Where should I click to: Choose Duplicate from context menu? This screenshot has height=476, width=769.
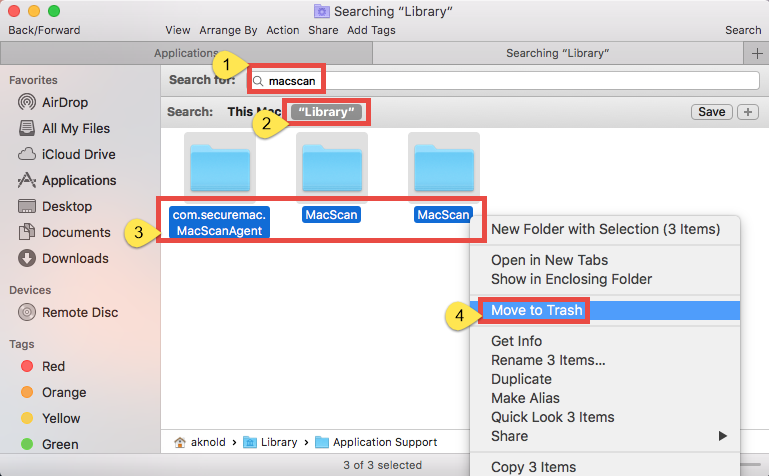[x=605, y=379]
